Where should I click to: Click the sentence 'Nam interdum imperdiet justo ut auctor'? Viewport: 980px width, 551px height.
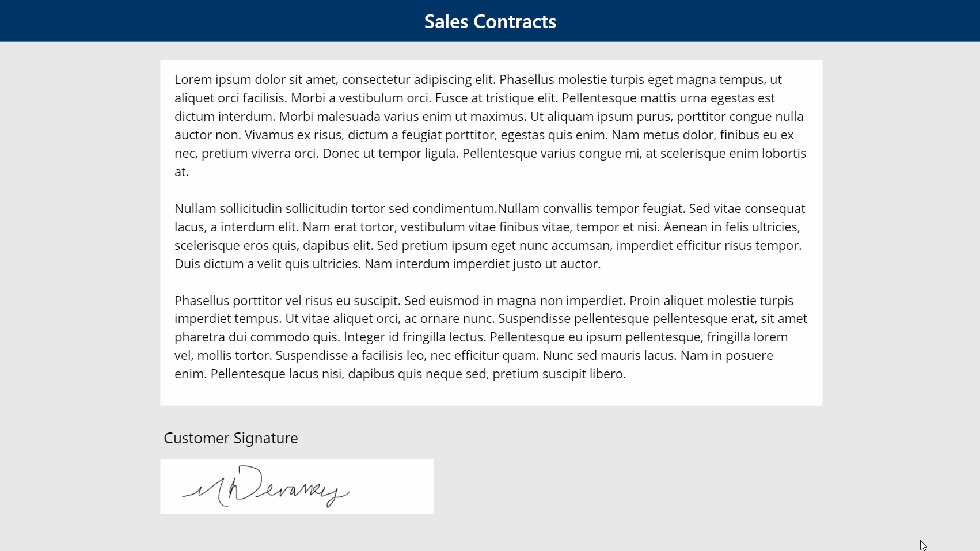click(x=483, y=264)
